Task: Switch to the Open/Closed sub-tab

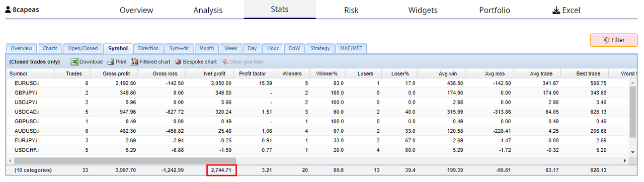Action: (83, 48)
